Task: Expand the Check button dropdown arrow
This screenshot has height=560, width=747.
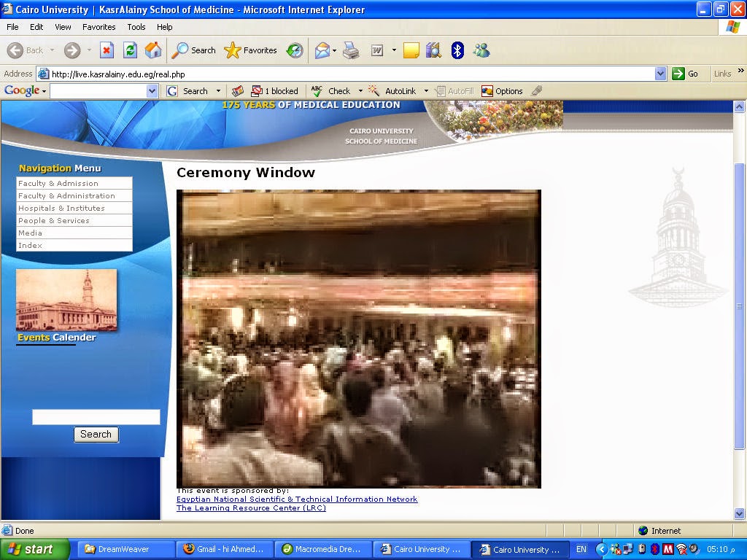Action: pos(360,91)
